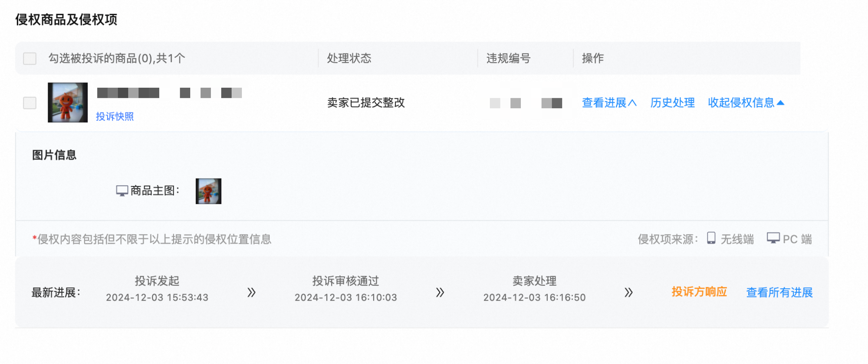This screenshot has height=364, width=868.
Task: Collapse 收起侵权信息 section
Action: coord(746,103)
